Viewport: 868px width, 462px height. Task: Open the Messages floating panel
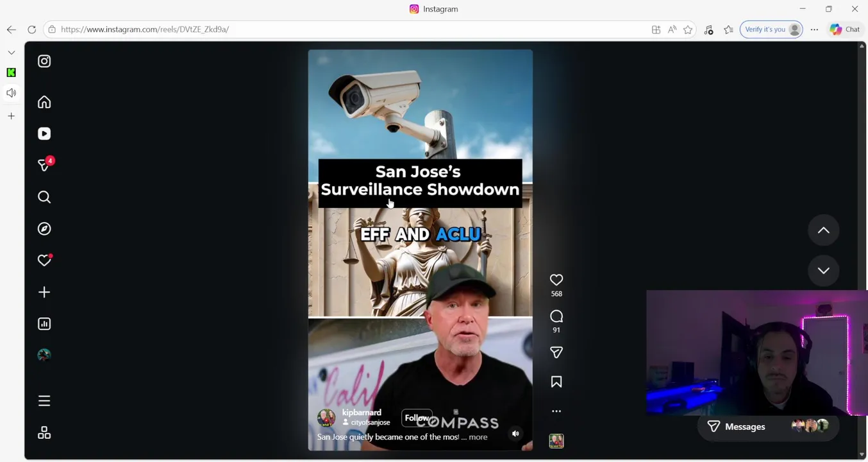[x=768, y=427]
